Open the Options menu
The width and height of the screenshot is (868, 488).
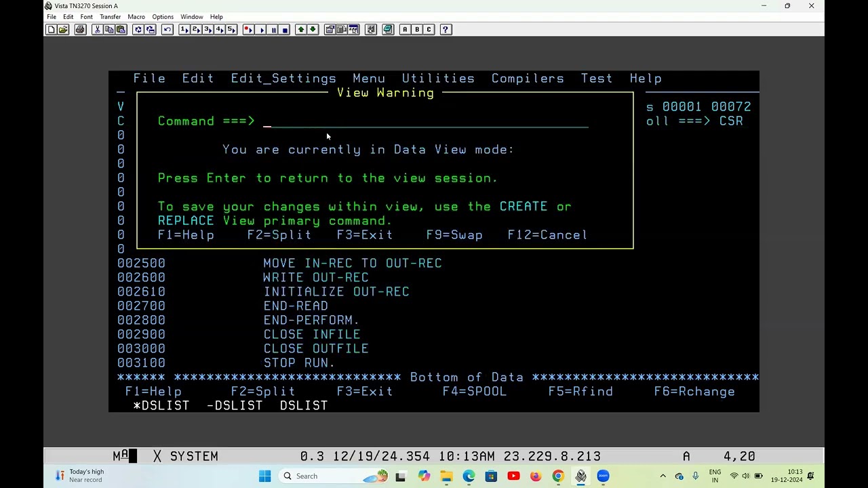pyautogui.click(x=163, y=17)
